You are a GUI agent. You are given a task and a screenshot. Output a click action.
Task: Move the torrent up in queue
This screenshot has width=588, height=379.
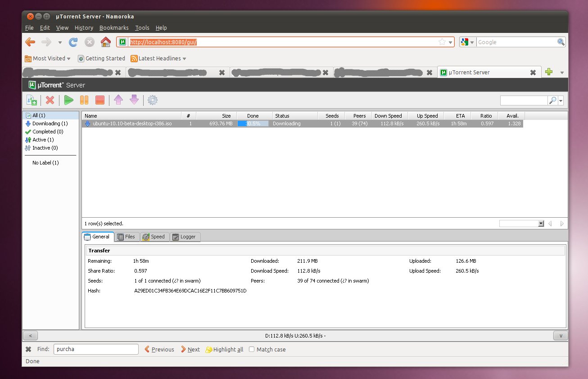coord(118,100)
